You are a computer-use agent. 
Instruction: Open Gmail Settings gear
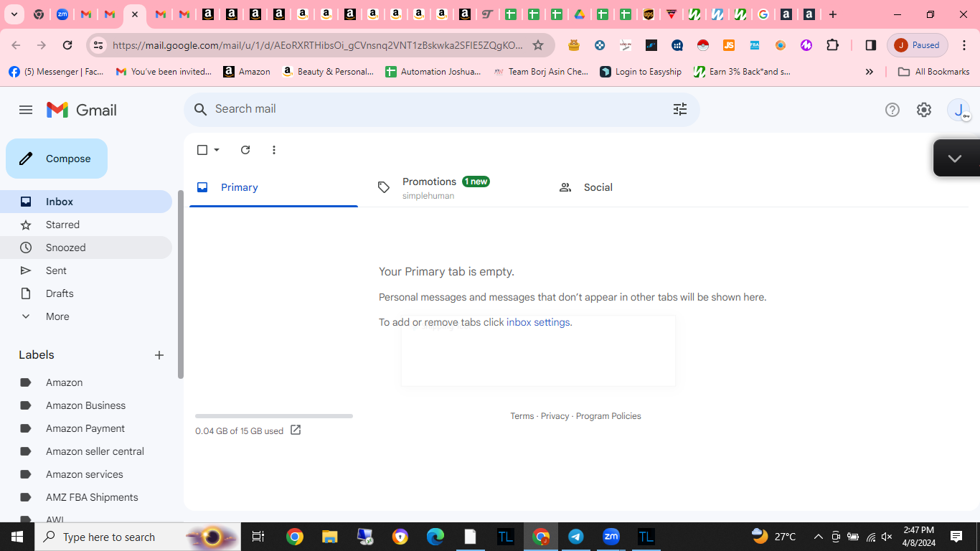[924, 110]
